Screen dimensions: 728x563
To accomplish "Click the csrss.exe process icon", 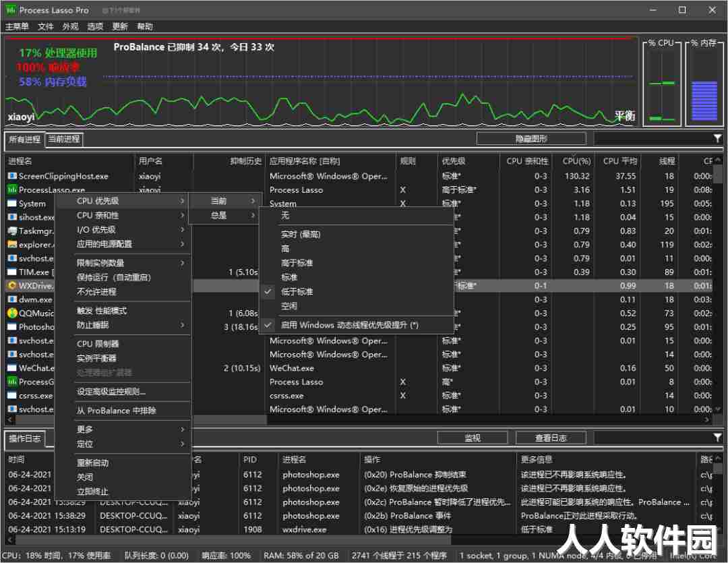I will click(12, 395).
